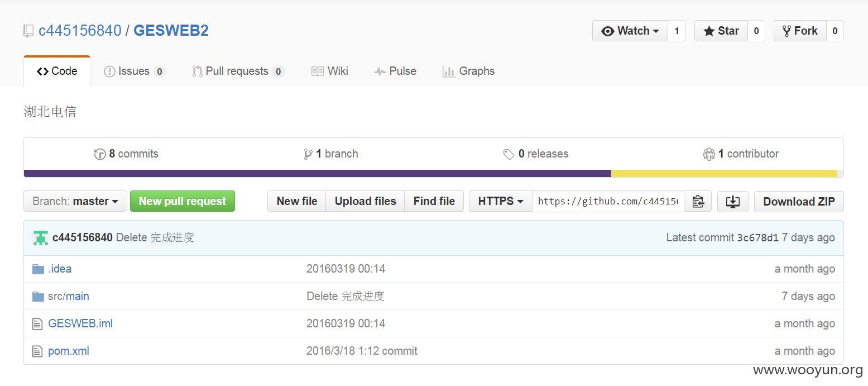Screen dimensions: 868x386
Task: Open GESWEB.iml commit message 20160319 00:14
Action: (346, 324)
